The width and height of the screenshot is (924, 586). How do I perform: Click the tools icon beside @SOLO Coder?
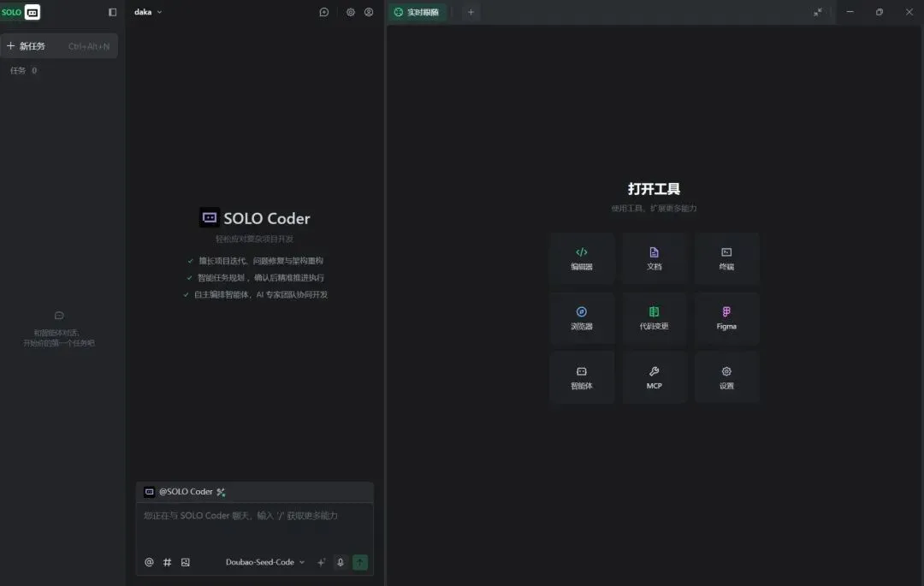221,492
